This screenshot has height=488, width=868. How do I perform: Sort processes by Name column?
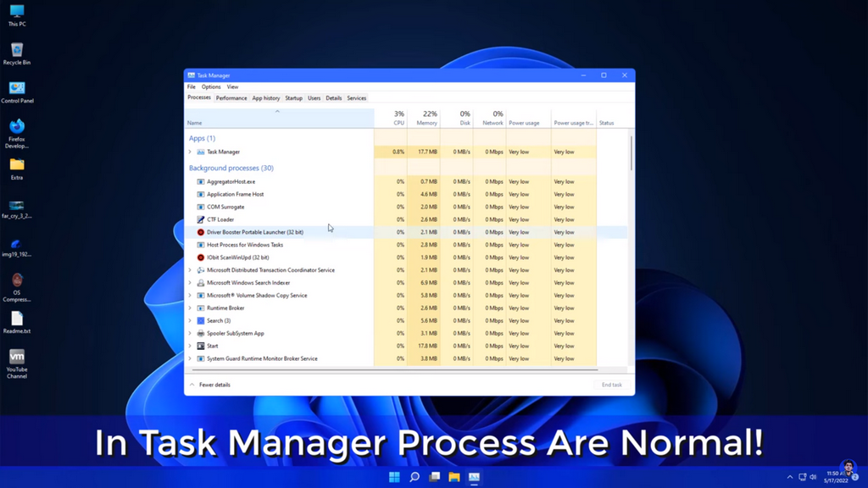pyautogui.click(x=280, y=119)
